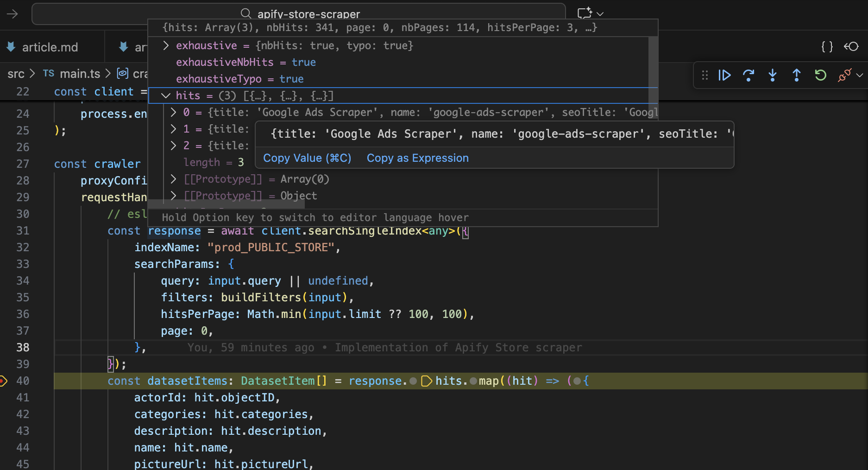Screen dimensions: 868x470
Task: Click the "prod_PUBLIC_STORE" string
Action: click(271, 248)
